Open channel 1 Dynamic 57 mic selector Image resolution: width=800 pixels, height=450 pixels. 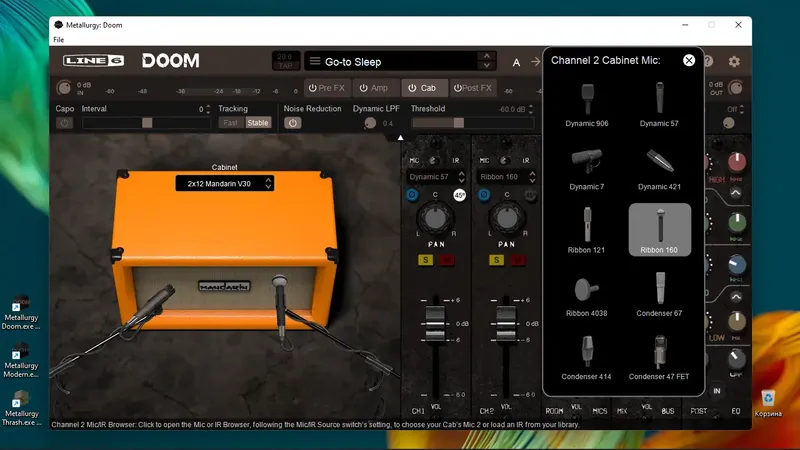click(x=436, y=177)
